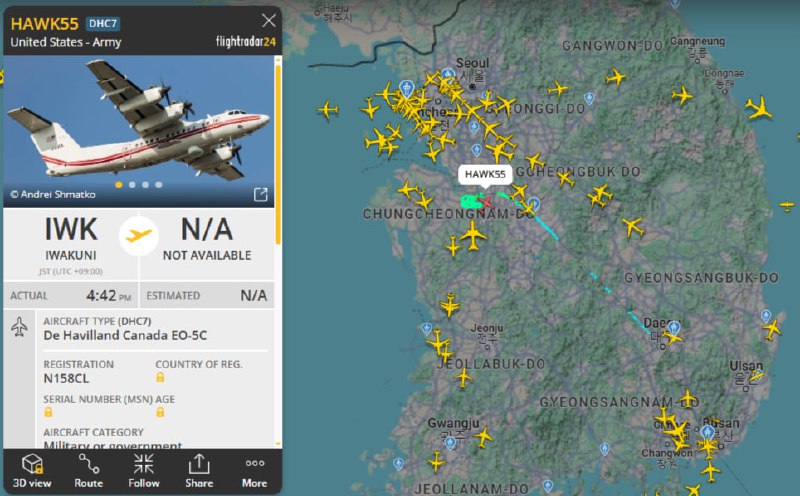Viewport: 800px width, 496px height.
Task: Select the fourth photo carousel dot
Action: click(x=159, y=185)
